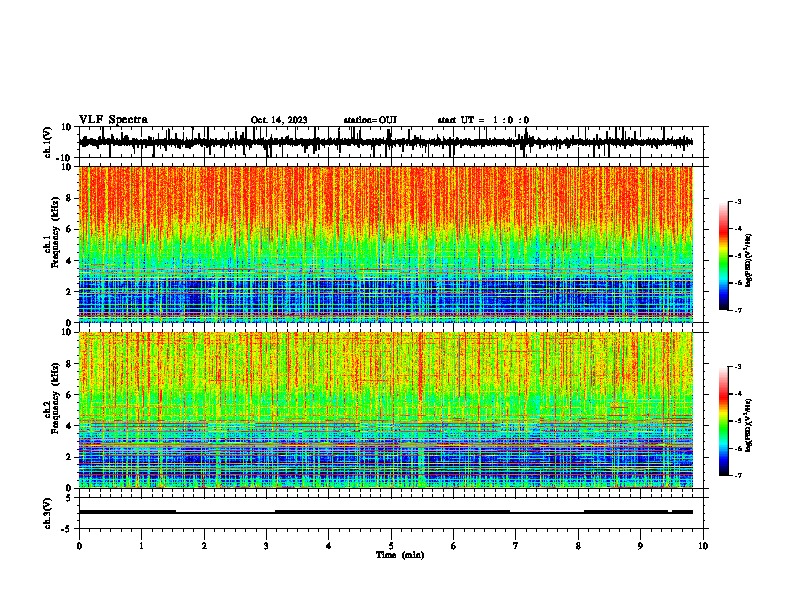The width and height of the screenshot is (792, 612).
Task: Click the "station=OUI" label
Action: click(x=370, y=120)
